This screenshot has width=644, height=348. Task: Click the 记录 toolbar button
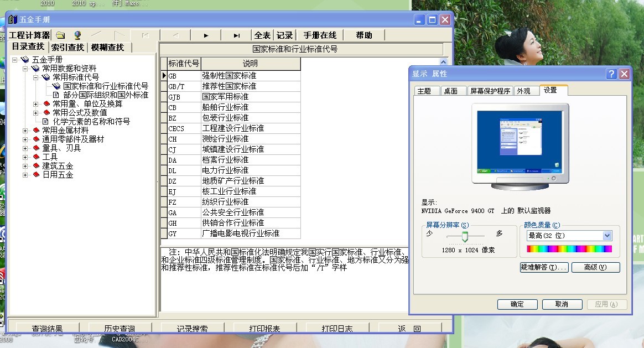click(284, 35)
